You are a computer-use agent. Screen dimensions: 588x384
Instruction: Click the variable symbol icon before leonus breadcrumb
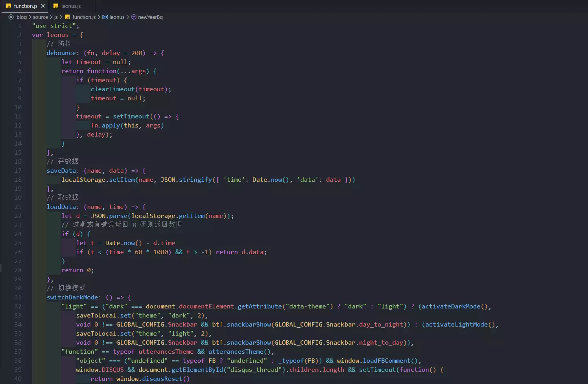pyautogui.click(x=105, y=17)
